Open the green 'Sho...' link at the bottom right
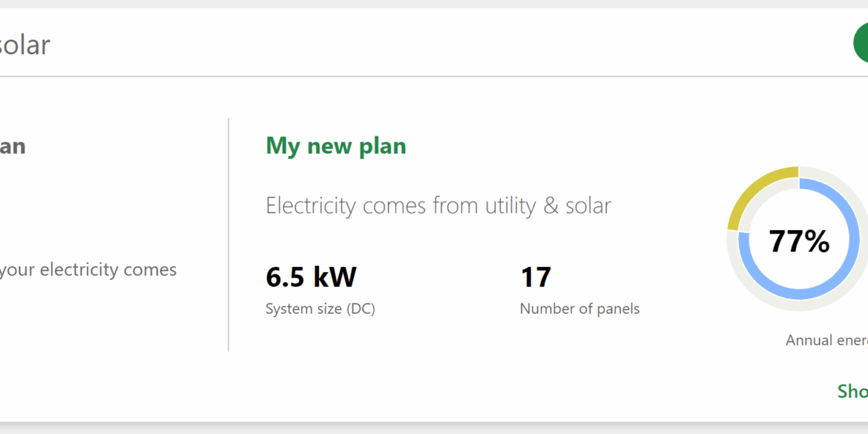Viewport: 868px width, 434px height. 852,391
